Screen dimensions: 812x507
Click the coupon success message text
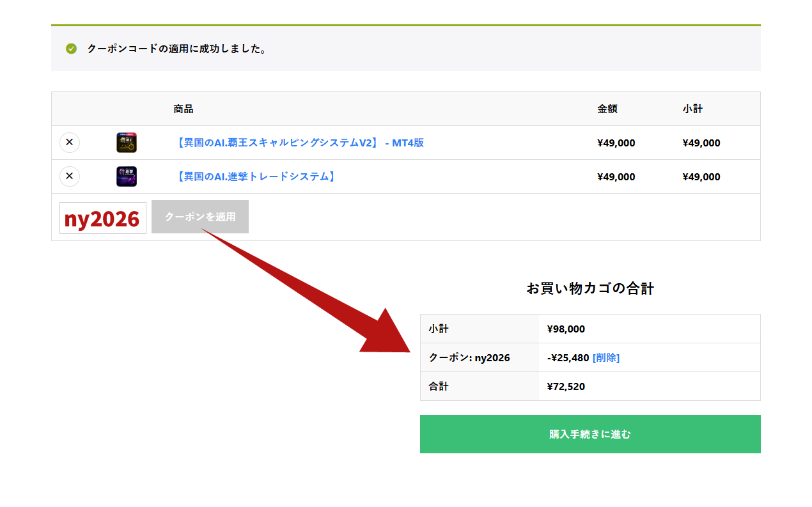177,49
